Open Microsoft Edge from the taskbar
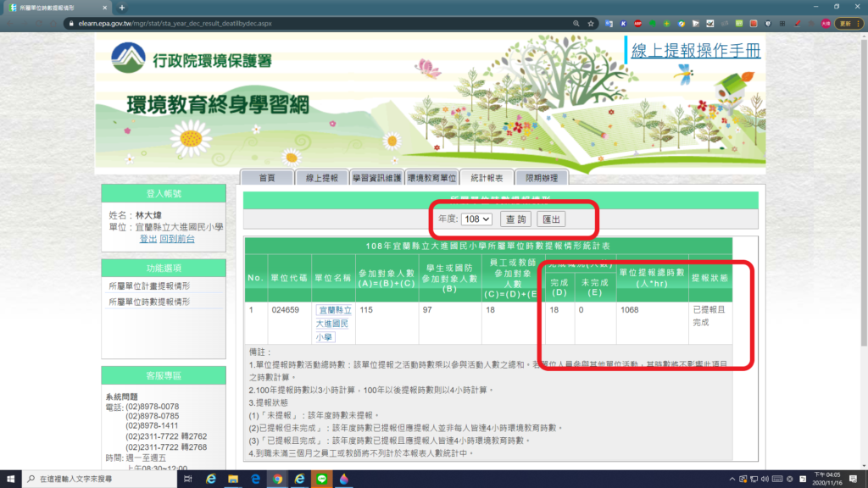Viewport: 868px width, 488px height. (255, 479)
